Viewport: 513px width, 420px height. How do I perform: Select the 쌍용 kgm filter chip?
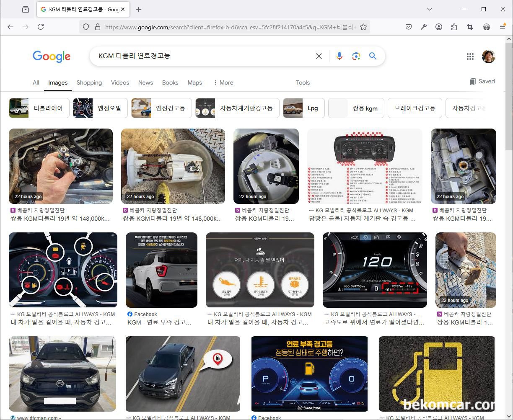[x=356, y=108]
